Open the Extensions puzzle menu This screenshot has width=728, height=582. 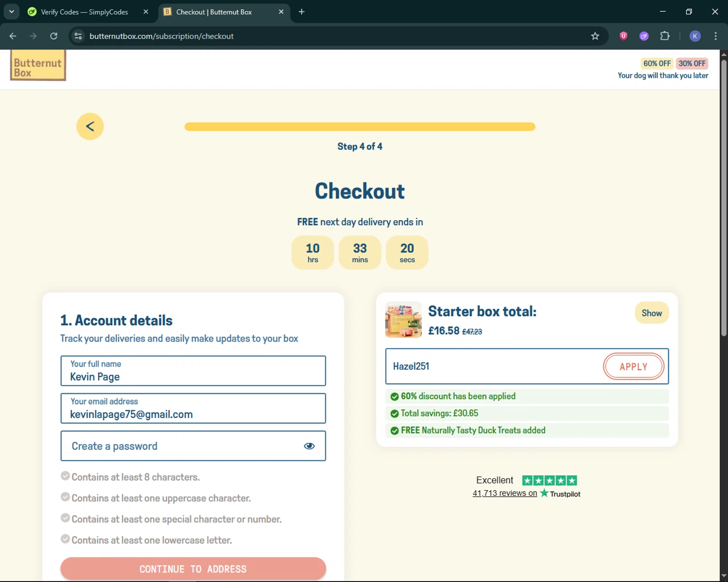(665, 36)
